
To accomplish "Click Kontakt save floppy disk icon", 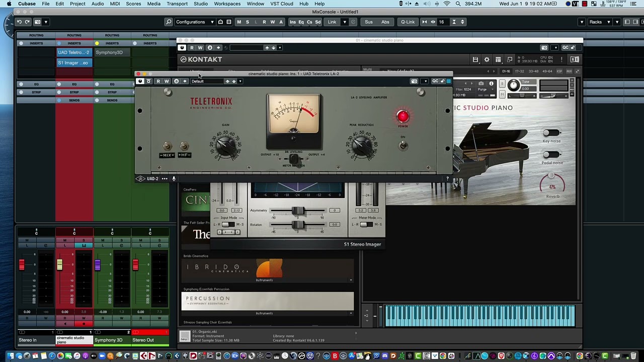I will click(x=475, y=59).
